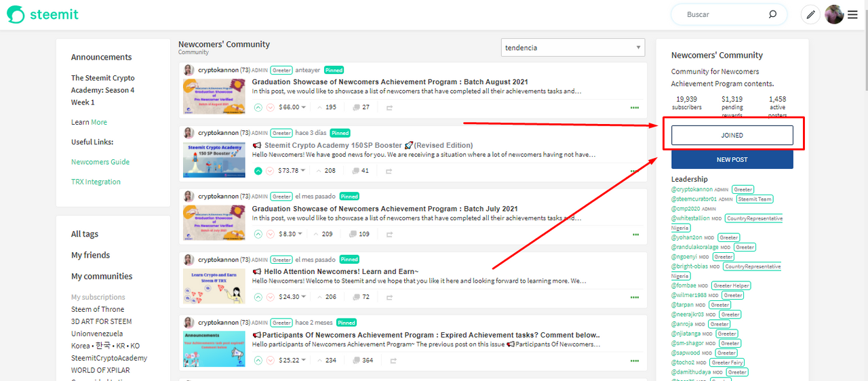Click the Steemit logo
868x381 pixels.
(x=43, y=14)
